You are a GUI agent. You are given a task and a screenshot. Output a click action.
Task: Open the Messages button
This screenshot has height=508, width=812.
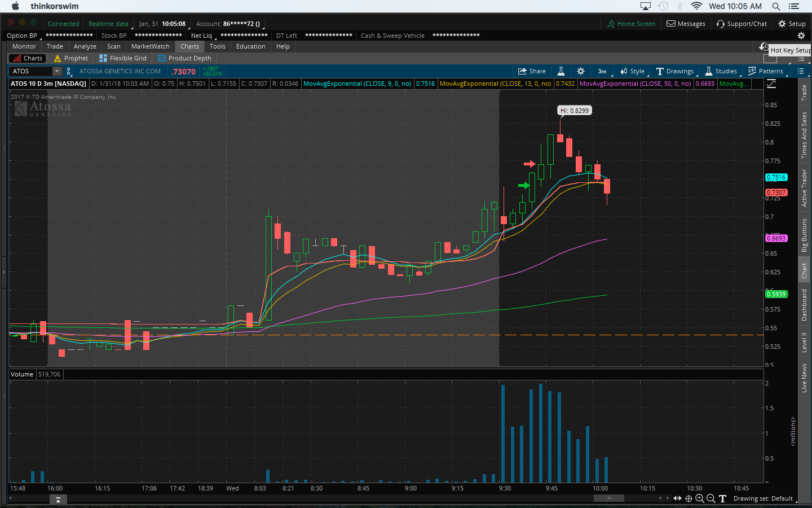click(x=686, y=24)
